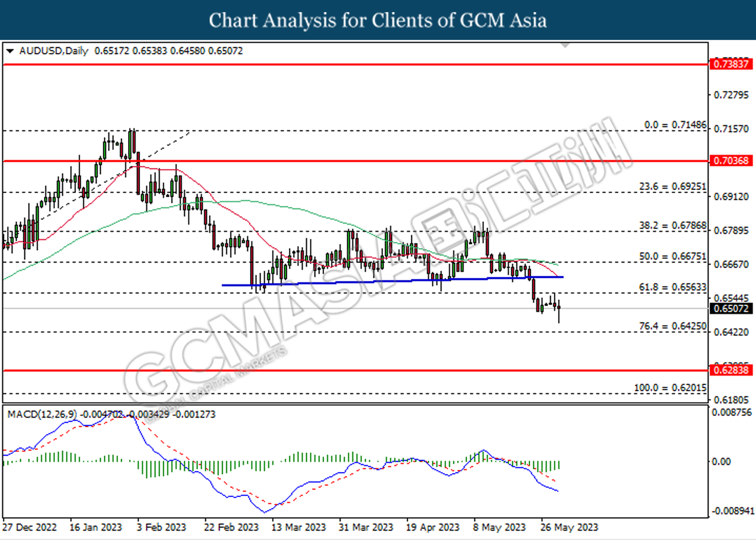Click the AUDUSD,Daily symbol label
The height and width of the screenshot is (540, 756).
[x=53, y=51]
